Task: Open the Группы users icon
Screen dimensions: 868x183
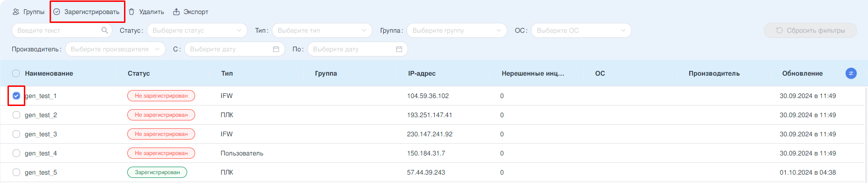Action: (16, 12)
